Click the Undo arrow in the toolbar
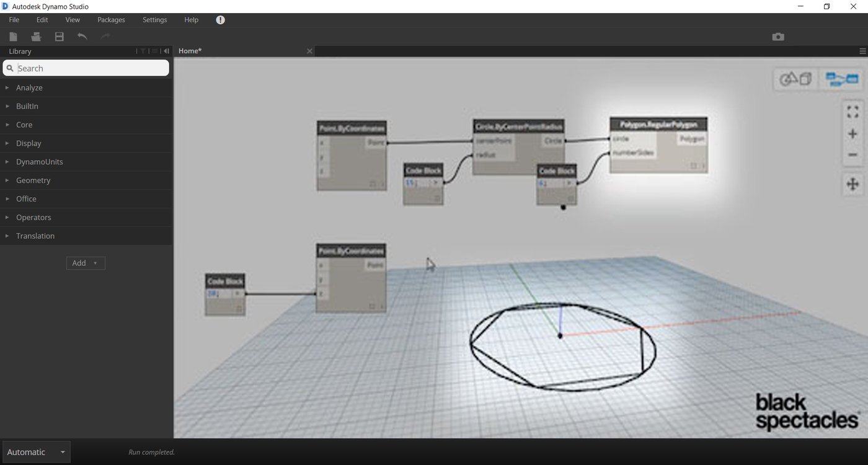 point(82,37)
